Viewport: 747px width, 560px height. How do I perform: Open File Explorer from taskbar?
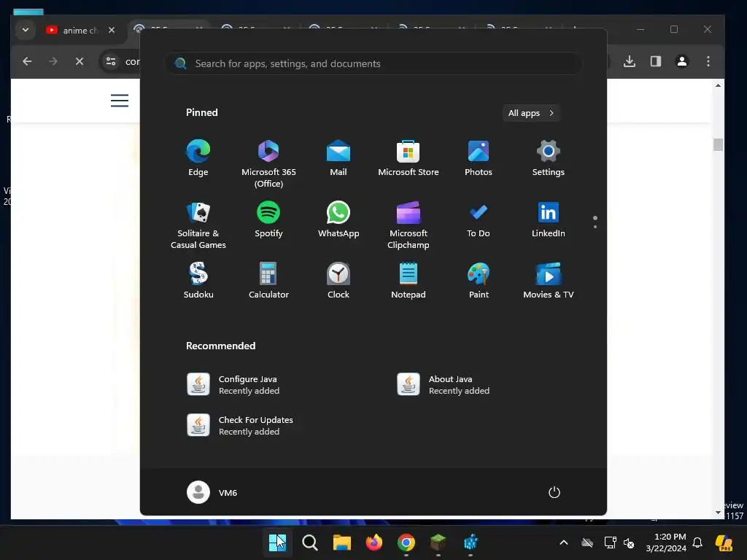coord(341,542)
